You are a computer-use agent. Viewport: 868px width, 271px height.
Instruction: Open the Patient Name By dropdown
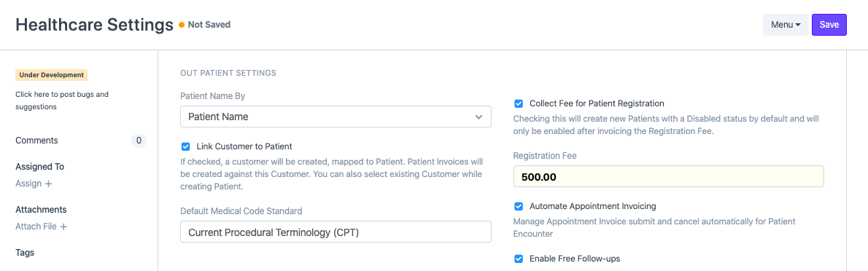(336, 117)
